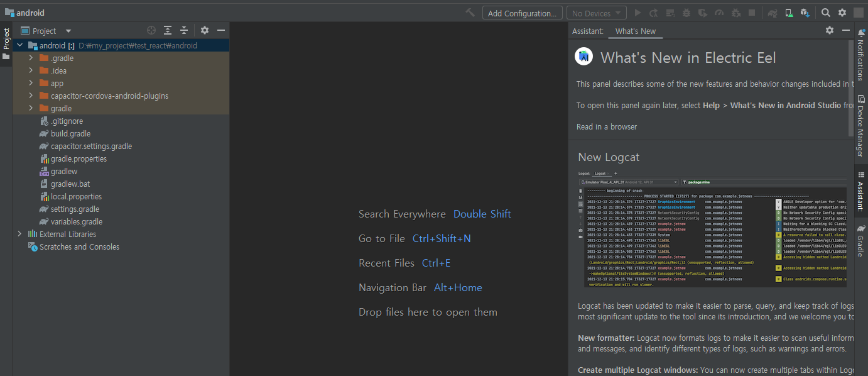Expand the app folder
Screen dimensions: 868x376
[x=31, y=83]
